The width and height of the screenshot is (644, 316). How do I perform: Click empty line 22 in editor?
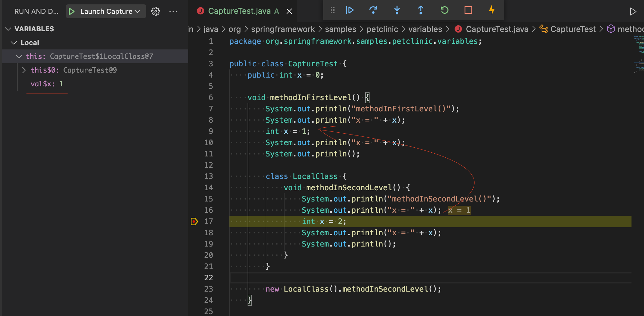tap(430, 278)
